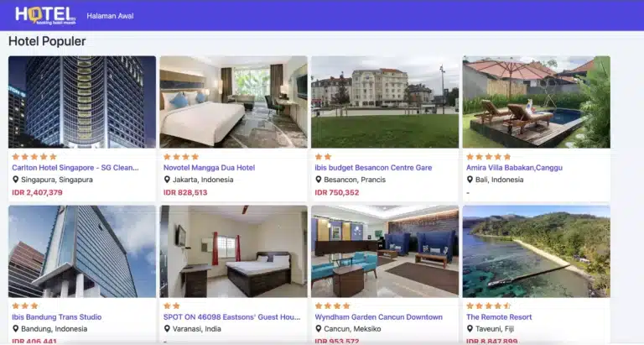Click location pin icon beside Bali, Indonesia
Image resolution: width=644 pixels, height=345 pixels.
(470, 180)
